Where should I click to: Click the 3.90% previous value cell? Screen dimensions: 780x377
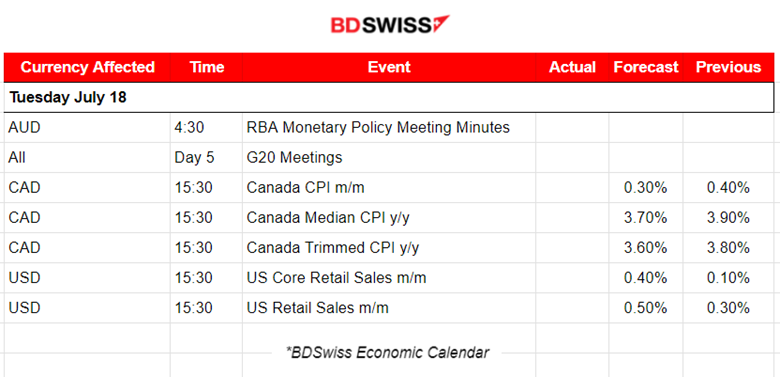click(x=728, y=217)
